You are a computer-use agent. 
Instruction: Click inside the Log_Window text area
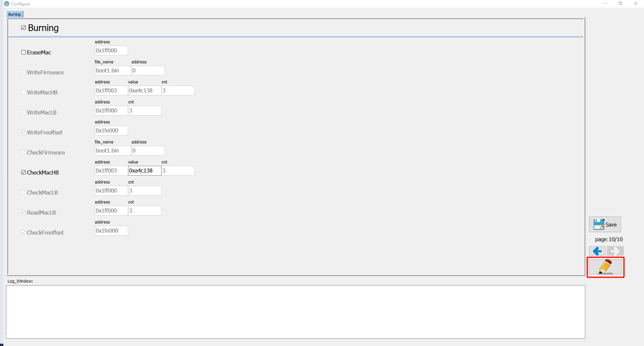(x=295, y=312)
